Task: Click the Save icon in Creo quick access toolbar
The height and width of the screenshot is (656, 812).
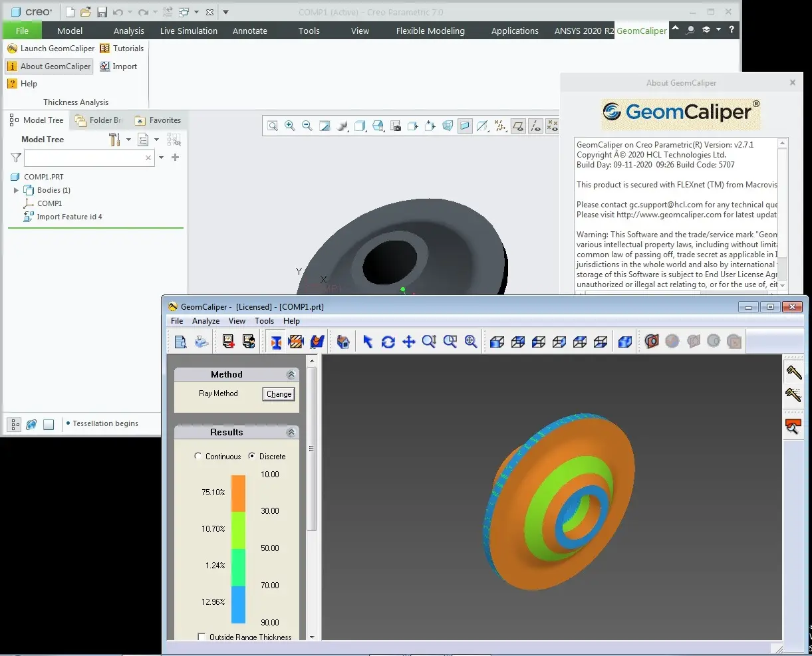Action: pyautogui.click(x=102, y=12)
